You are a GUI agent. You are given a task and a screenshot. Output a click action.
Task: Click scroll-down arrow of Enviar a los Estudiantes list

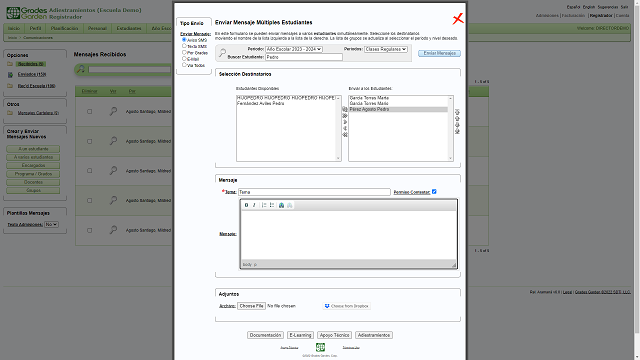tap(450, 158)
